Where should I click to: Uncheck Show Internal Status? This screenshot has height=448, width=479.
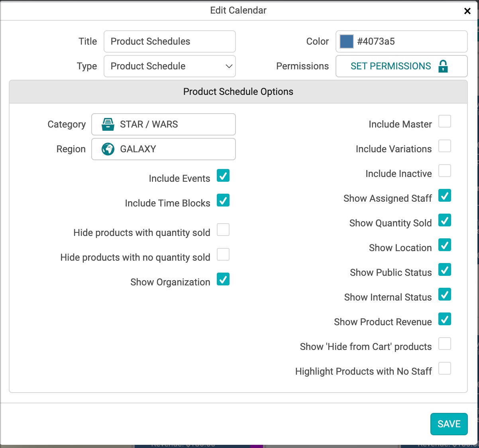coord(445,294)
